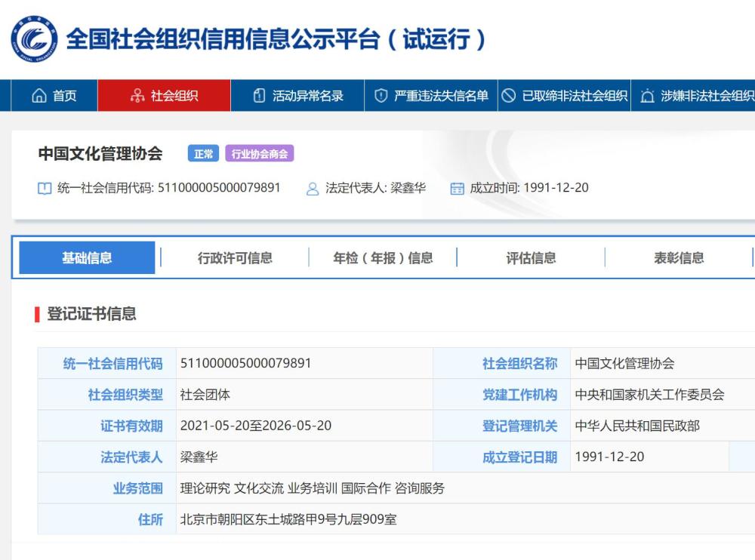Open 已取缔非法社会组织 in the nav bar
The width and height of the screenshot is (755, 560).
coord(564,96)
